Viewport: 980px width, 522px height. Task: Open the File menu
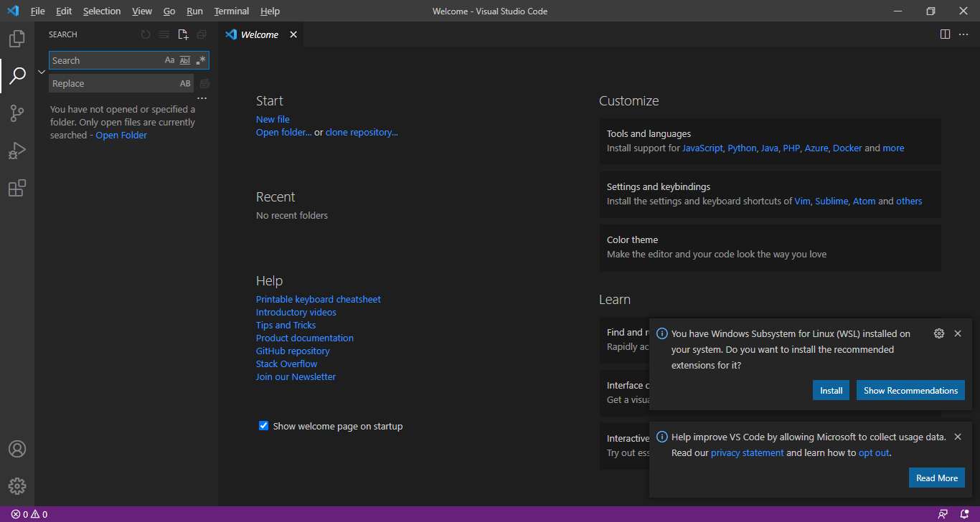(37, 11)
